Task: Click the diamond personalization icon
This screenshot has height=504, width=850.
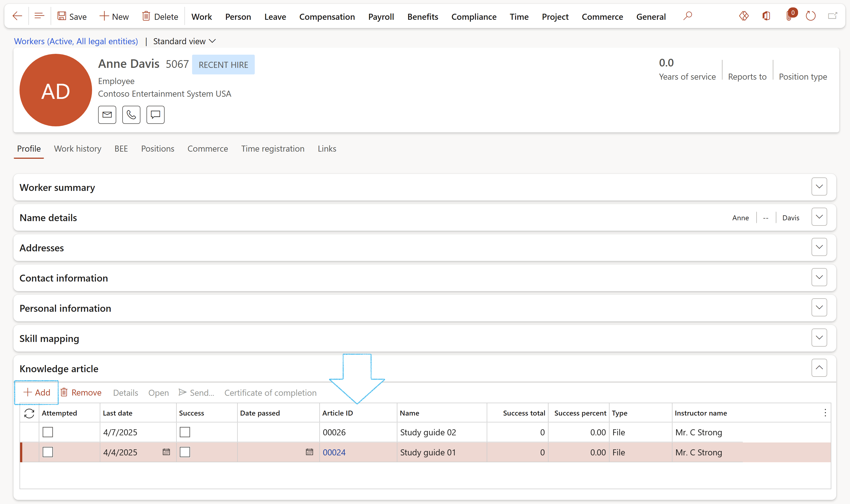Action: coord(744,16)
